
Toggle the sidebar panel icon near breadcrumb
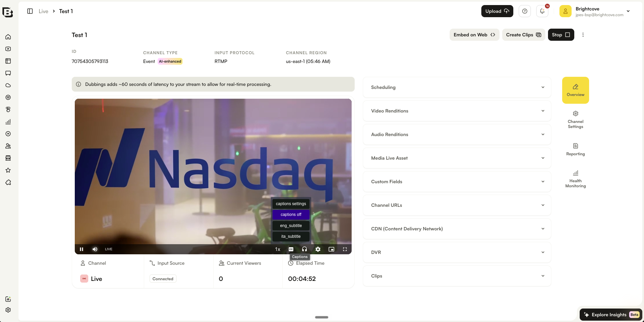point(30,11)
